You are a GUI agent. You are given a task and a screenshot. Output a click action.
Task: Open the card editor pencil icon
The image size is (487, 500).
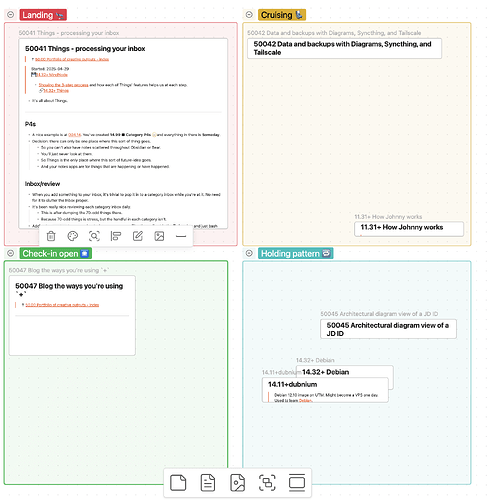tap(138, 236)
